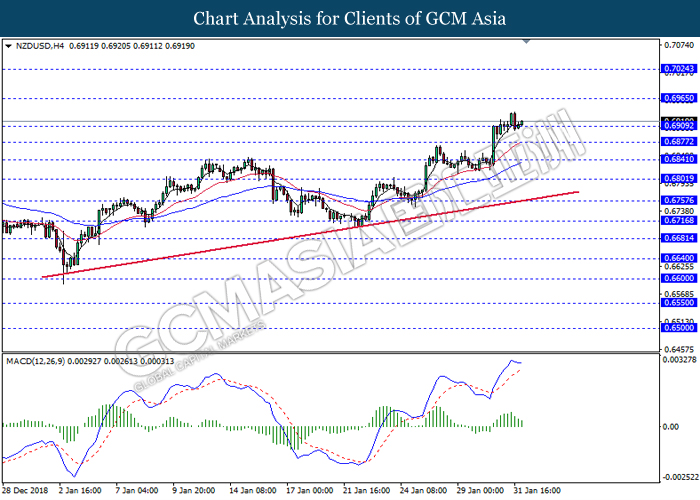This screenshot has width=700, height=500.
Task: Select the 0.69092 price level label
Action: pos(679,126)
